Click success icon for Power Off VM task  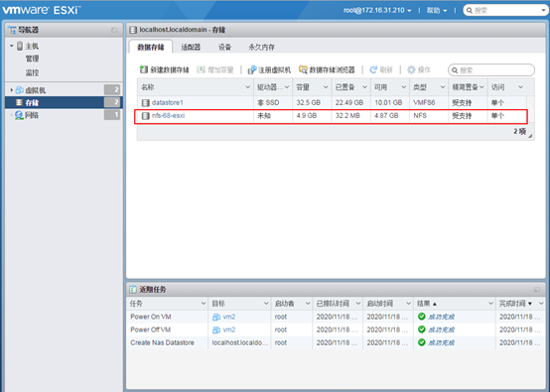coord(422,329)
